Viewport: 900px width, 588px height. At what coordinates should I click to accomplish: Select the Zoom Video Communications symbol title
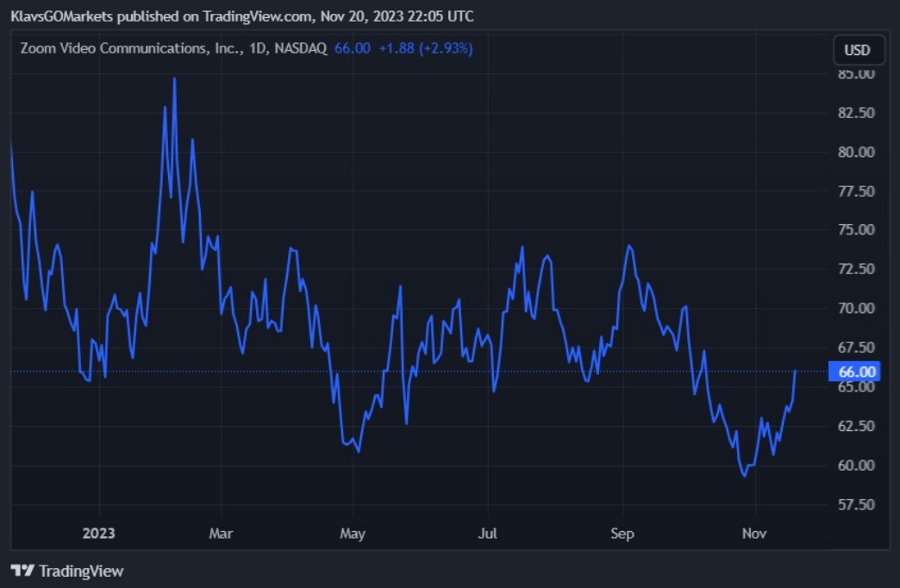click(x=173, y=48)
